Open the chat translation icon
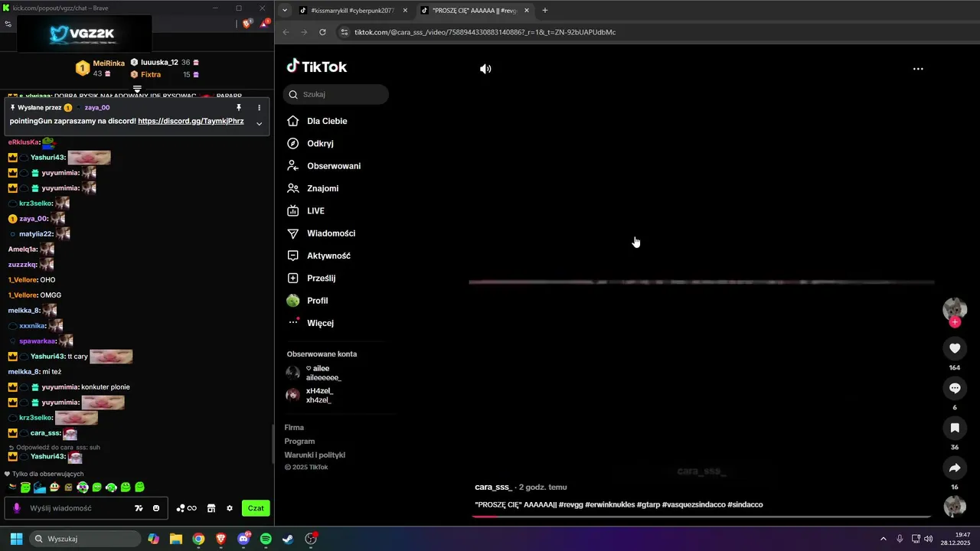The height and width of the screenshot is (551, 980). point(139,508)
